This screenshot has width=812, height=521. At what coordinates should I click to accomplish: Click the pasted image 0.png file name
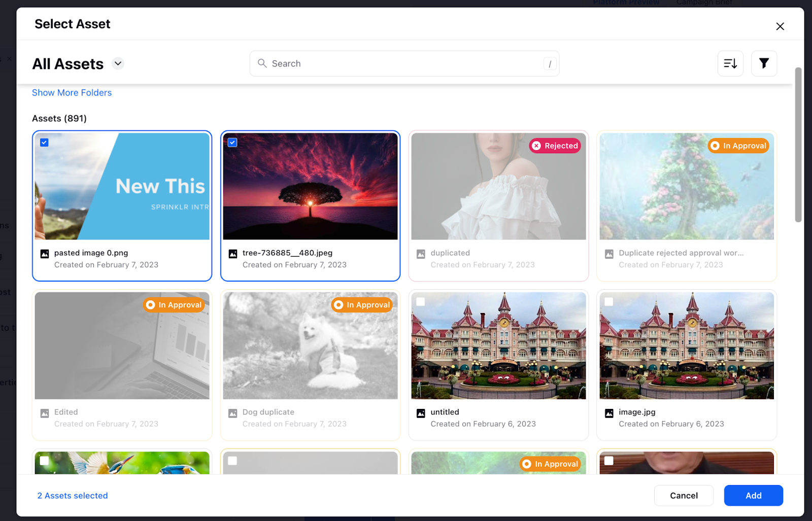[91, 253]
